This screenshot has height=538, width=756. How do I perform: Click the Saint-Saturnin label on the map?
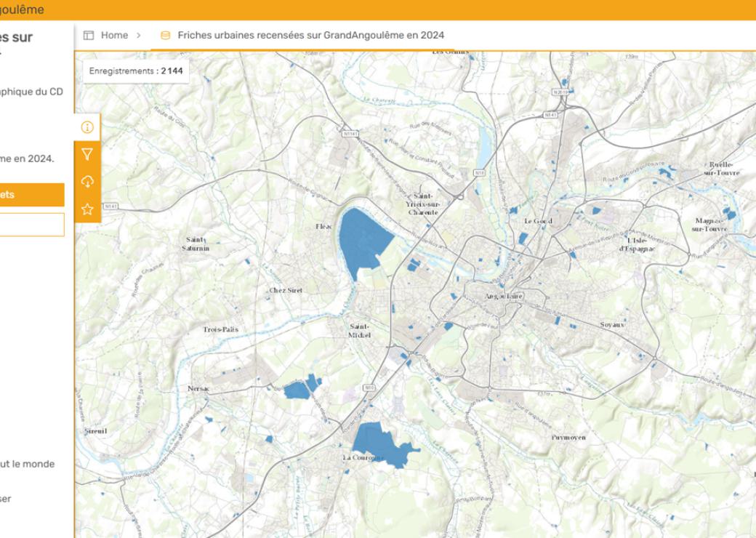[x=196, y=244]
